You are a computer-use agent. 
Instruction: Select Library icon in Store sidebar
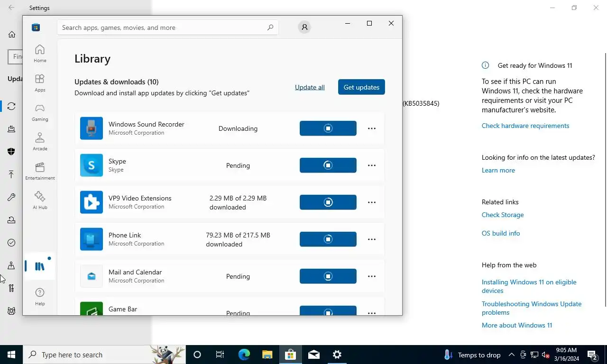pos(40,266)
